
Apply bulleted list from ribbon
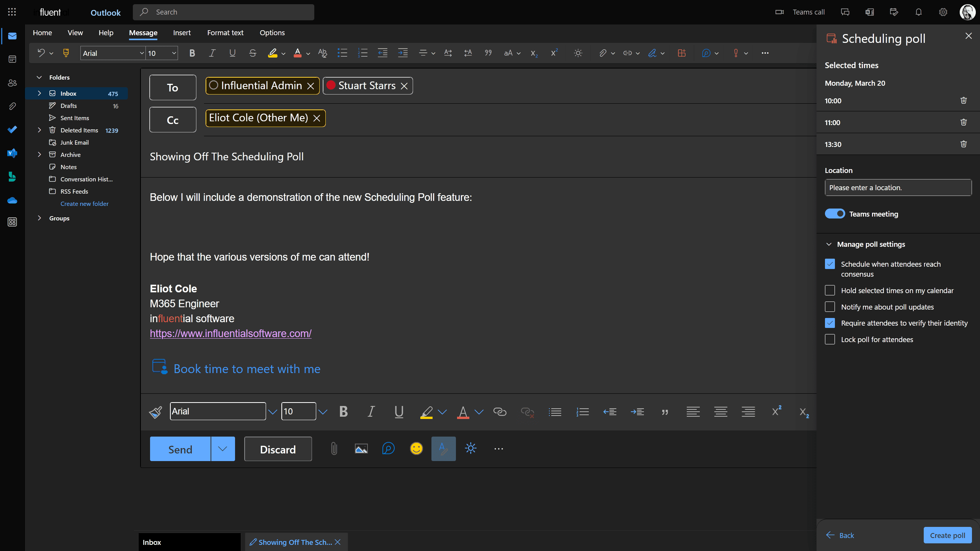[342, 53]
